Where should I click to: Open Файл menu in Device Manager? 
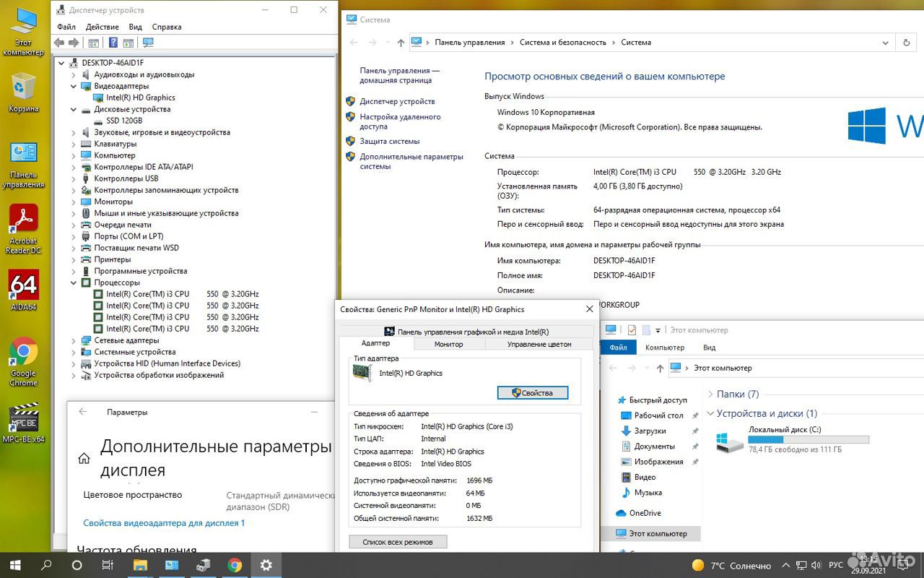[x=66, y=27]
